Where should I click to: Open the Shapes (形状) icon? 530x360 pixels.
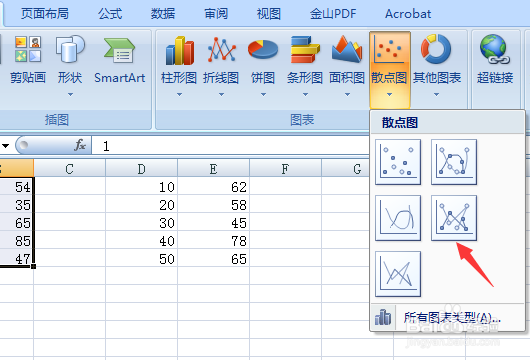(70, 49)
